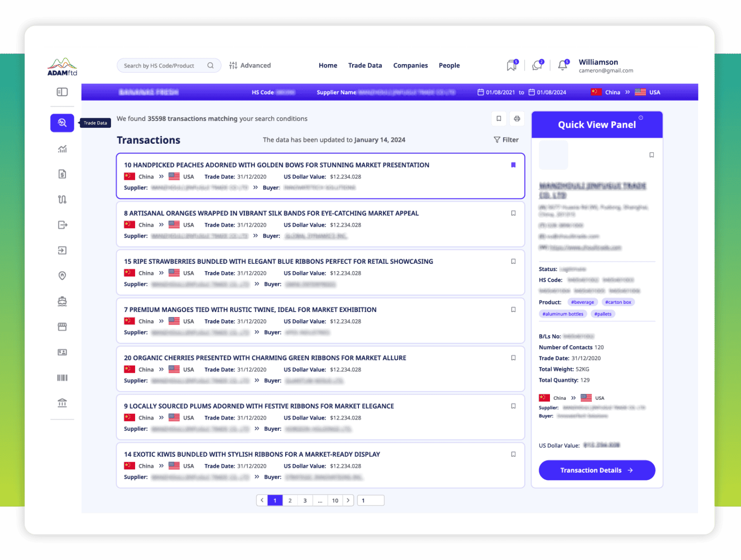
Task: Open the map location pin sidebar icon
Action: tap(62, 275)
